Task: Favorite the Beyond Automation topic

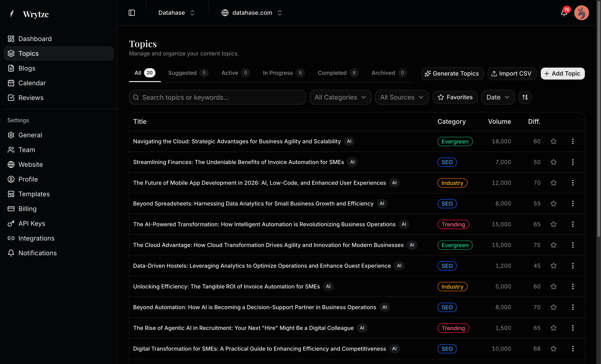Action: [x=553, y=307]
